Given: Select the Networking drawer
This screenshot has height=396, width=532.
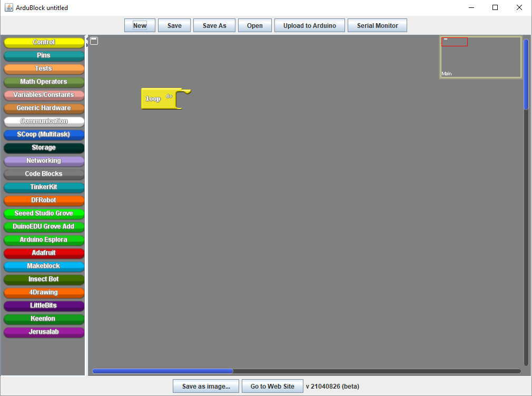Looking at the screenshot, I should pos(44,161).
